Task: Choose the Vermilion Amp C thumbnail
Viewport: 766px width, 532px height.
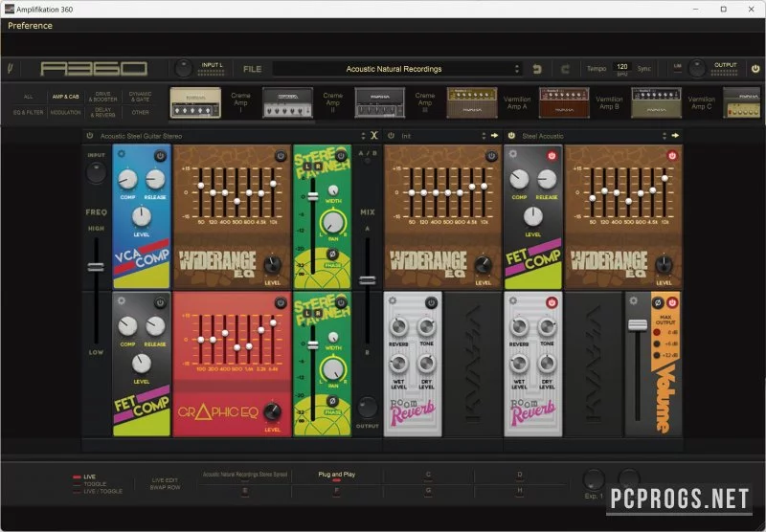Action: coord(656,103)
